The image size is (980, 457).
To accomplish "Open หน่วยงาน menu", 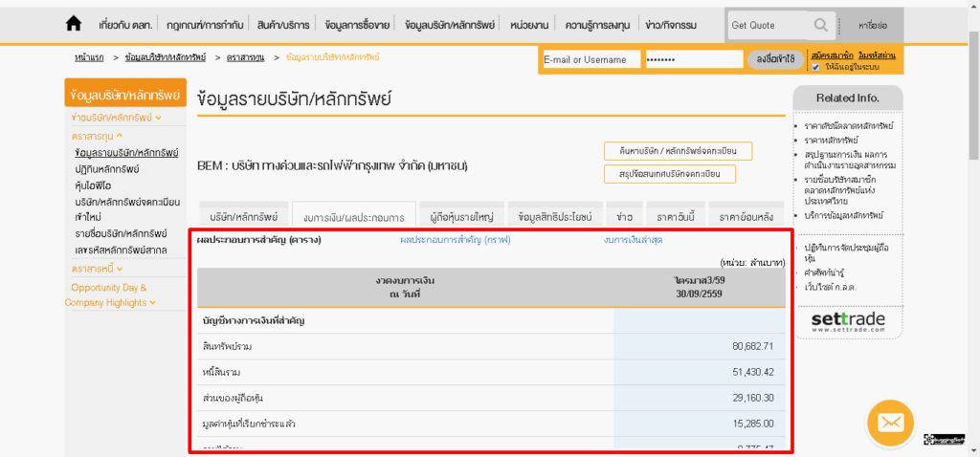I will pos(529,26).
